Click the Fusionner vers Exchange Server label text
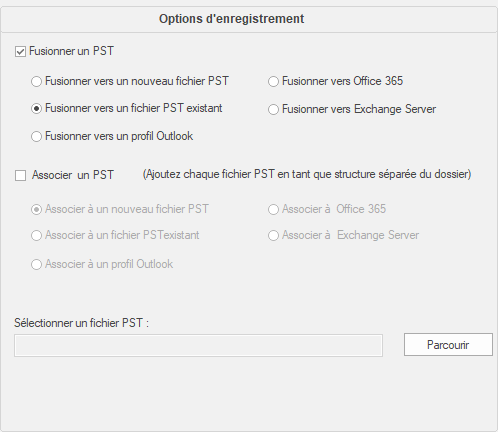 359,109
